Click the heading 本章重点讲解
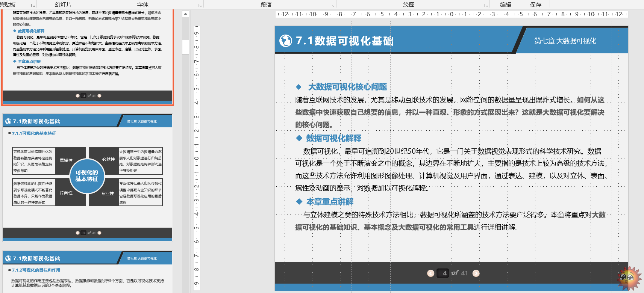The width and height of the screenshot is (644, 293). (x=330, y=202)
